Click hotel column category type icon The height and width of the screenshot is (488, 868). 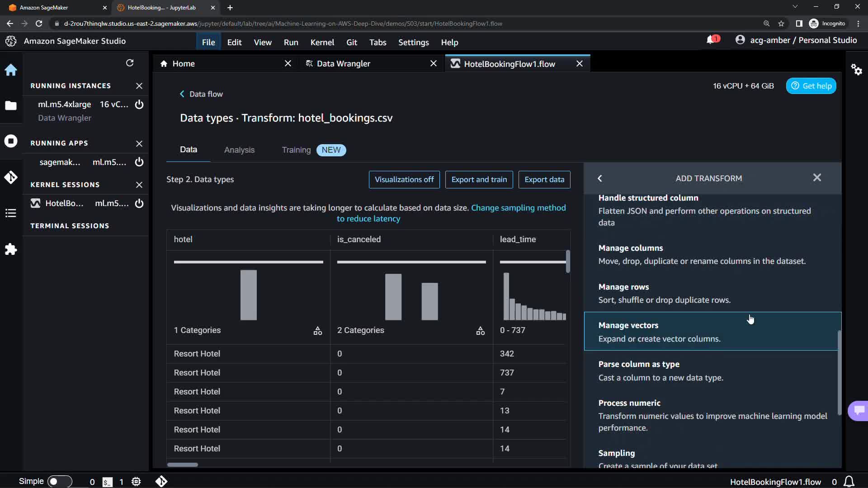tap(318, 331)
